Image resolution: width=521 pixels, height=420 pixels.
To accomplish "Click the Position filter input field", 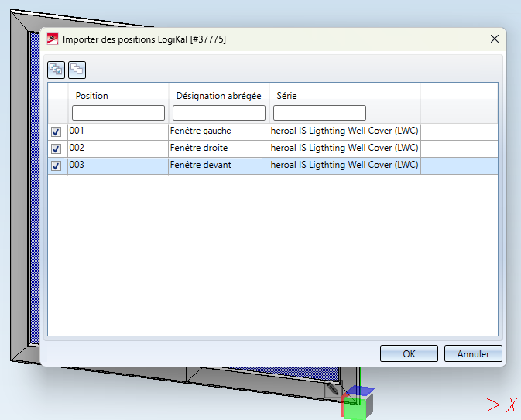I will pyautogui.click(x=118, y=113).
